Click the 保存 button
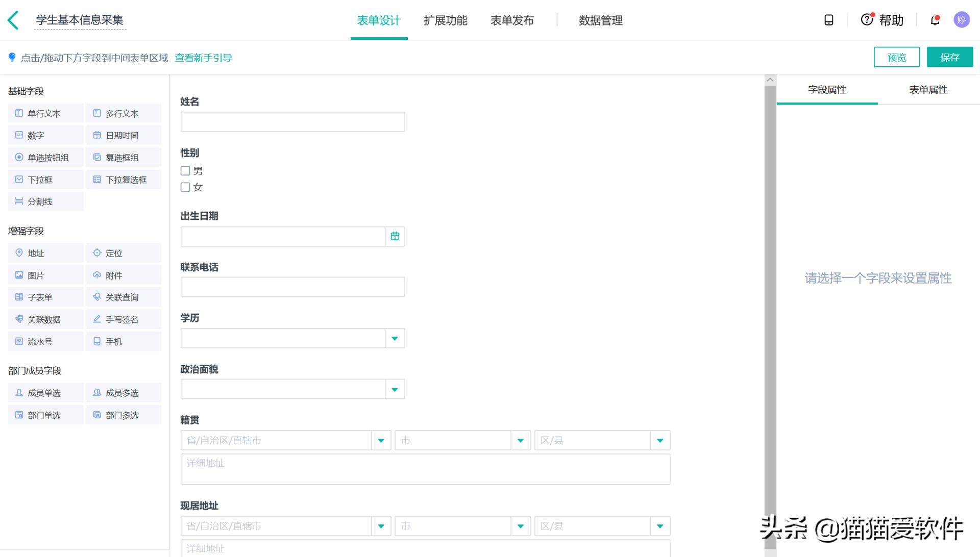980x557 pixels. (950, 57)
